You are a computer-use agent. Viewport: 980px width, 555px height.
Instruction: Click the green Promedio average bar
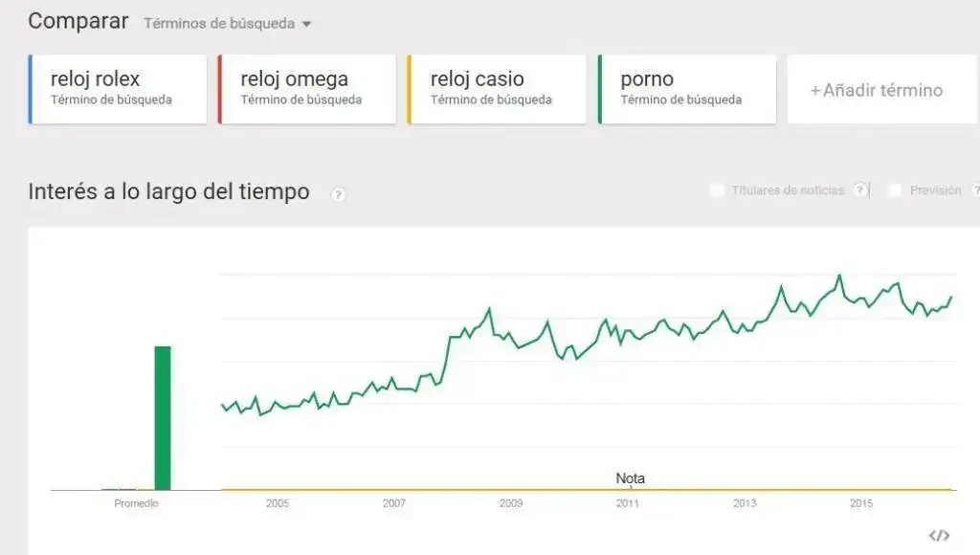tap(163, 411)
